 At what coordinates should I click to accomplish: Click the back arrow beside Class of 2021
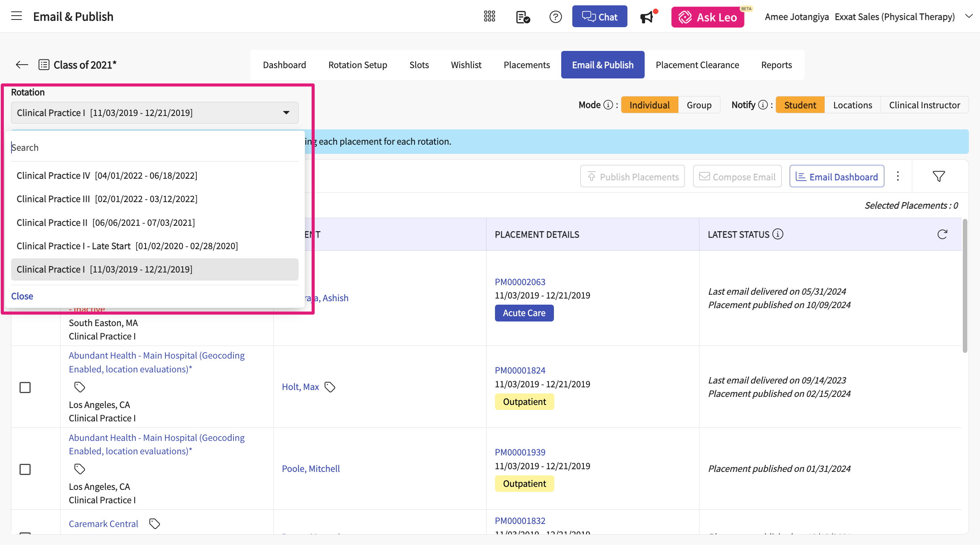click(22, 65)
